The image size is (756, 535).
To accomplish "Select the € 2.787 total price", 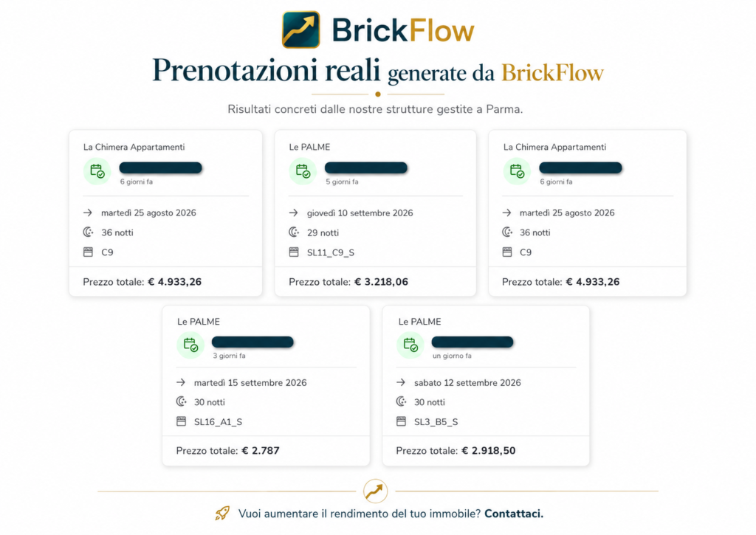I will tap(261, 451).
